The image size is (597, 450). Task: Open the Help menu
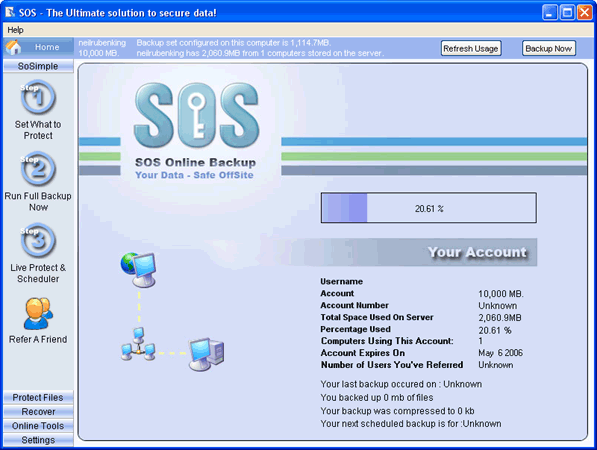[x=15, y=30]
